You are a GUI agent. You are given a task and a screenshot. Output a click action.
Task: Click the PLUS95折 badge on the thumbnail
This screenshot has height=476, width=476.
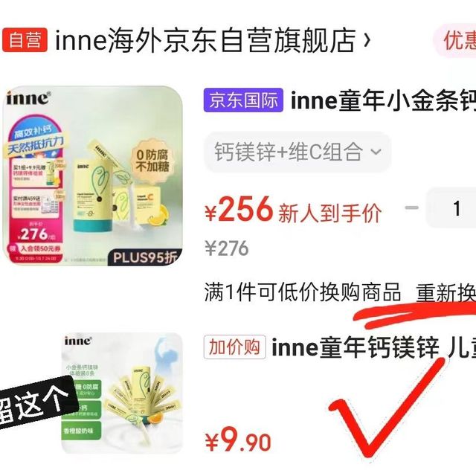click(145, 258)
